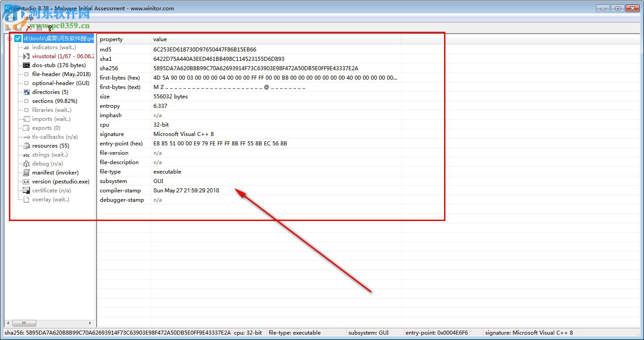Viewport: 644px width, 340px height.
Task: Toggle the checkbox beside the d:\tools file node
Action: pos(18,38)
